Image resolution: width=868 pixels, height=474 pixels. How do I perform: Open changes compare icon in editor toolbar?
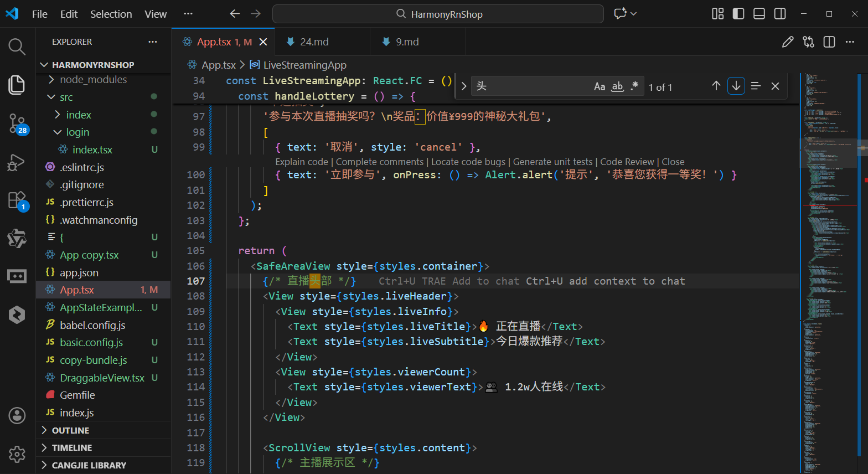(x=809, y=42)
